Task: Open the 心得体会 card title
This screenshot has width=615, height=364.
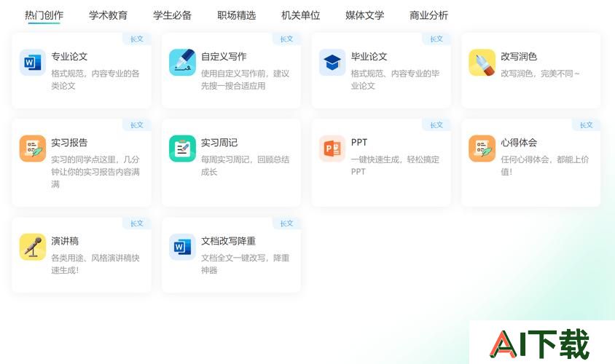Action: pyautogui.click(x=519, y=143)
